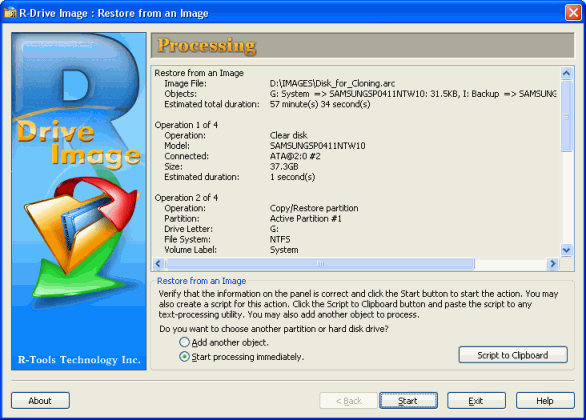Select Start processing immediately option
The width and height of the screenshot is (586, 420).
(184, 357)
